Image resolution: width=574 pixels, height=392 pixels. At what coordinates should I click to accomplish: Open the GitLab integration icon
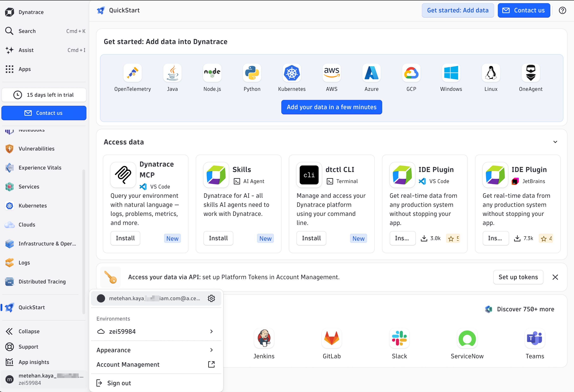pyautogui.click(x=331, y=338)
